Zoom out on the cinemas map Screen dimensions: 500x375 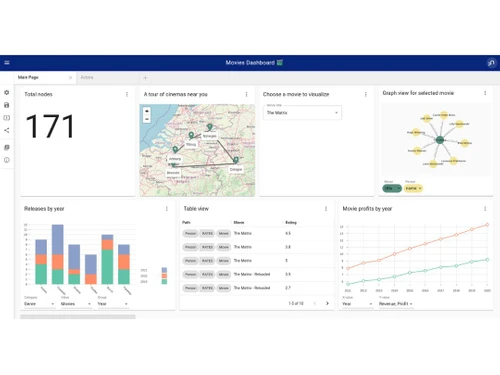[x=147, y=119]
